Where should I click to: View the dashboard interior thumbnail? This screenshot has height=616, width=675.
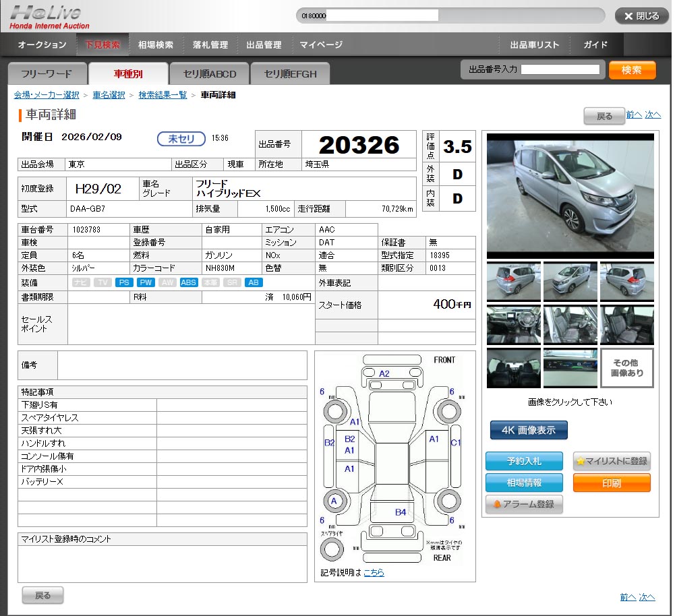tap(513, 325)
